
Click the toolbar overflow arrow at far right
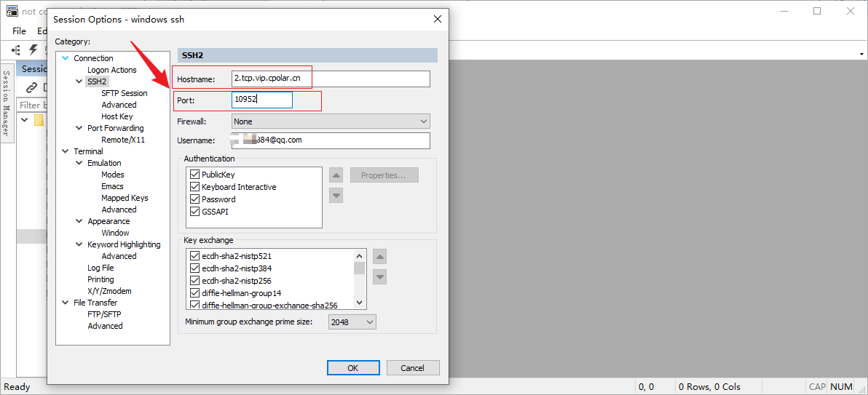click(862, 55)
